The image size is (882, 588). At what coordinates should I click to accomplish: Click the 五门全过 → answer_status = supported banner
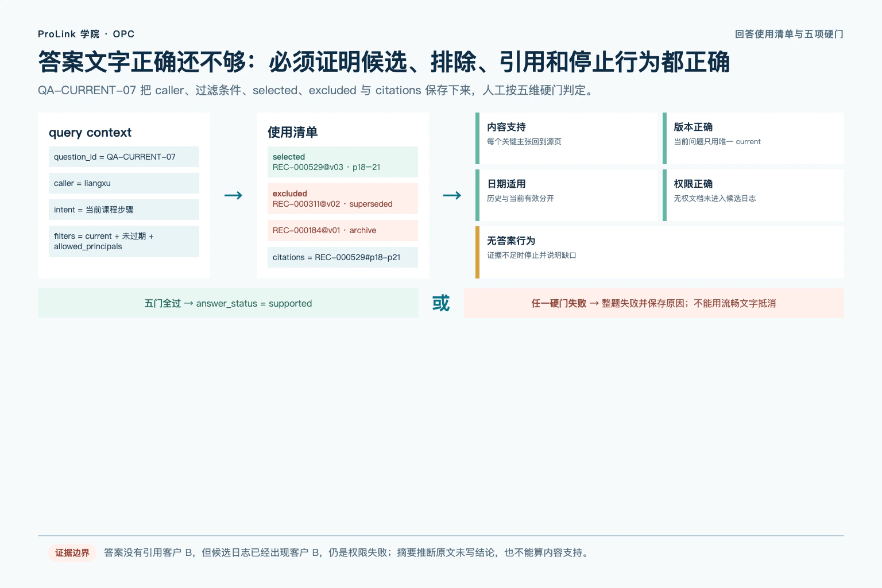[x=228, y=303]
